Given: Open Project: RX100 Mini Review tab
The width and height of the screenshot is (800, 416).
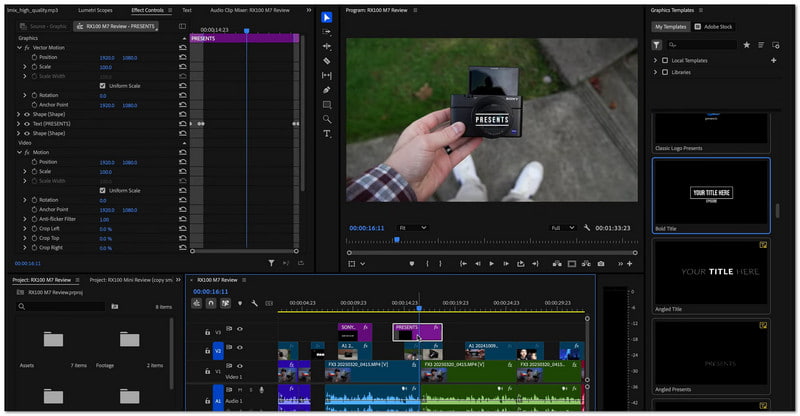Looking at the screenshot, I should 131,280.
